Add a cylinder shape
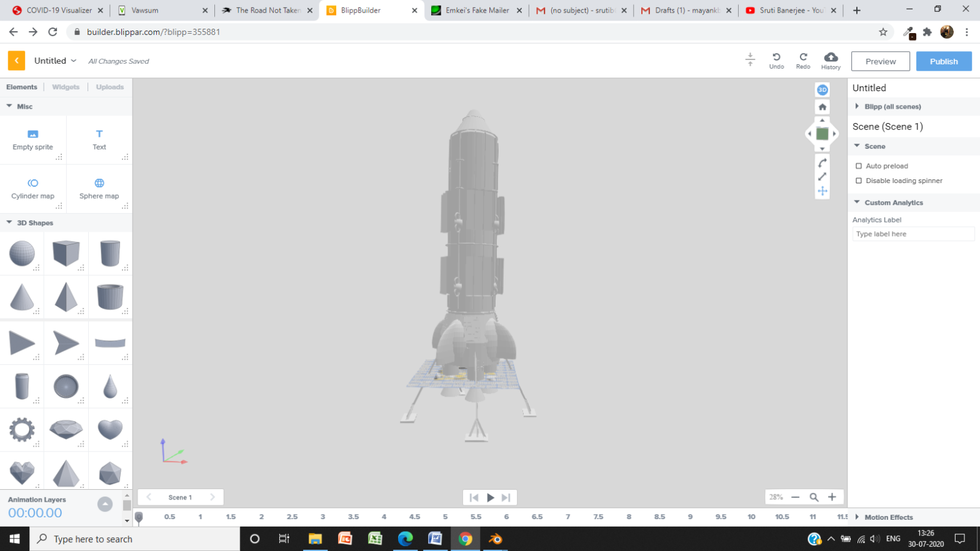 110,254
